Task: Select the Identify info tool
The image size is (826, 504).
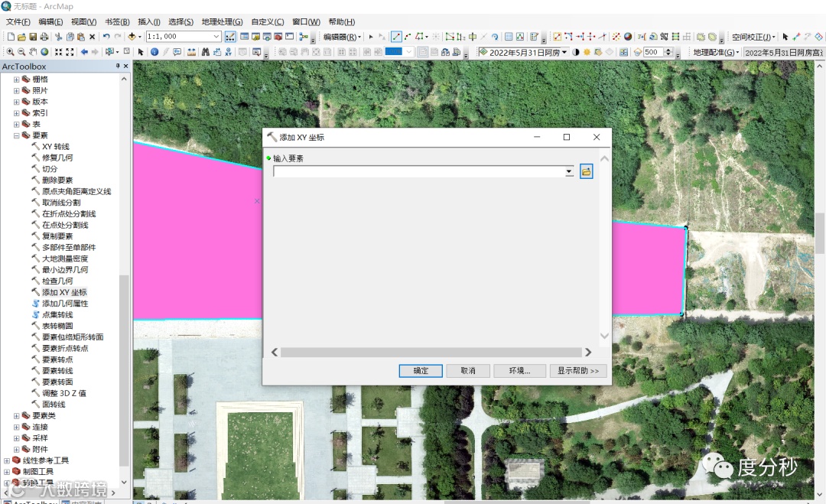Action: tap(154, 51)
